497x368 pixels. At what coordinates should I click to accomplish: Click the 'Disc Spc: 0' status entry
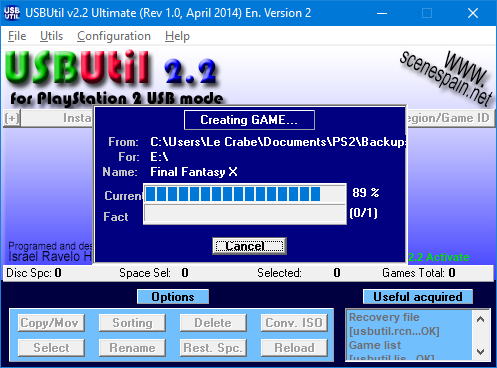pos(34,273)
